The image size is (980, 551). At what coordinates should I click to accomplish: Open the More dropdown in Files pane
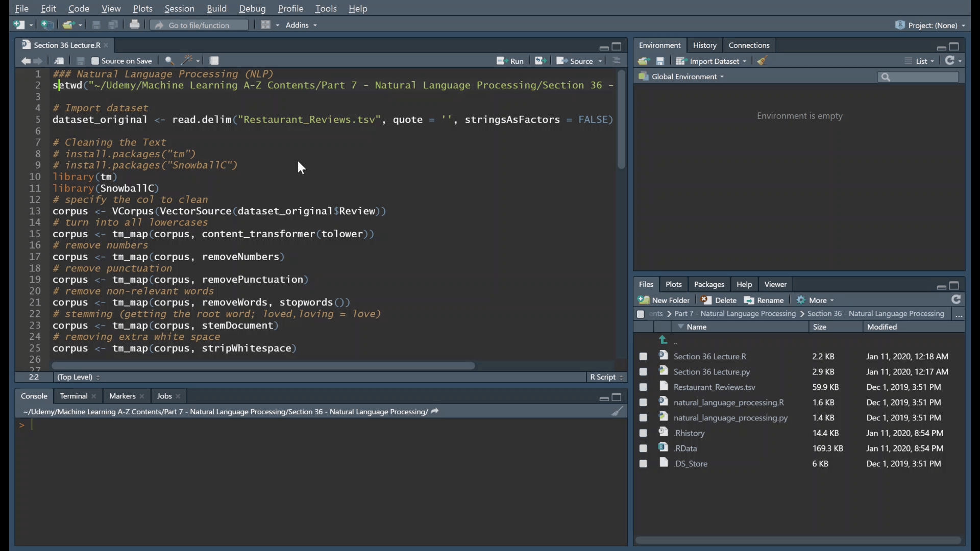(815, 300)
